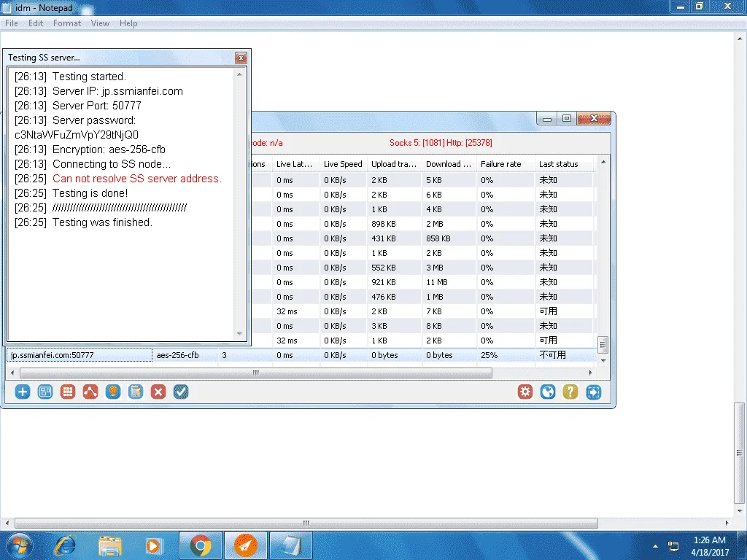The width and height of the screenshot is (747, 560).
Task: Click the 921 KB upload cell
Action: 384,282
